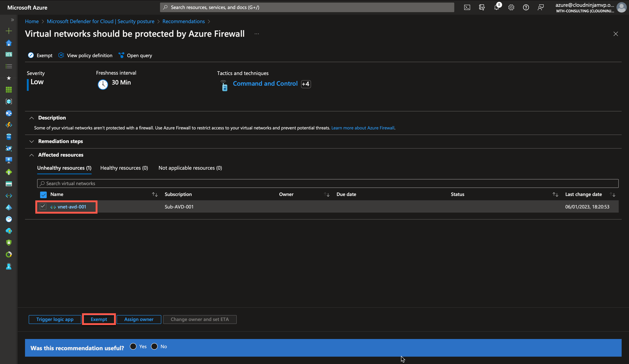Go to the Recommendations breadcrumb link
Viewport: 629px width, 364px height.
184,22
